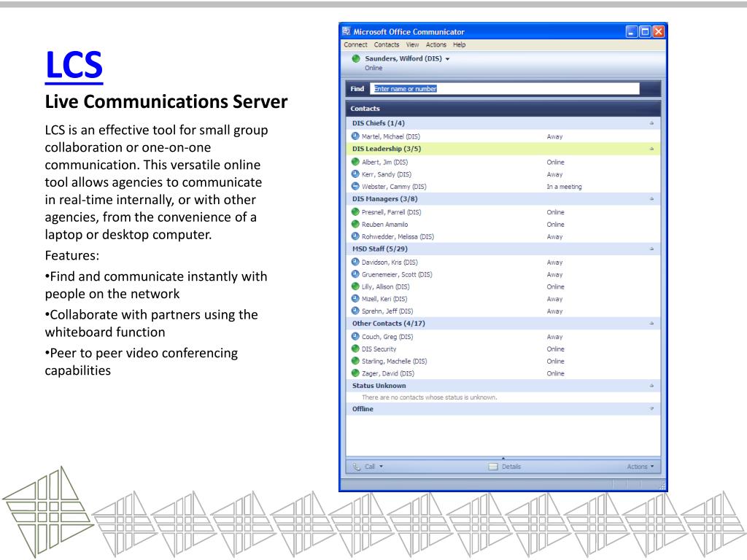Select contact name DIS Security
747x560 pixels.
tap(379, 349)
